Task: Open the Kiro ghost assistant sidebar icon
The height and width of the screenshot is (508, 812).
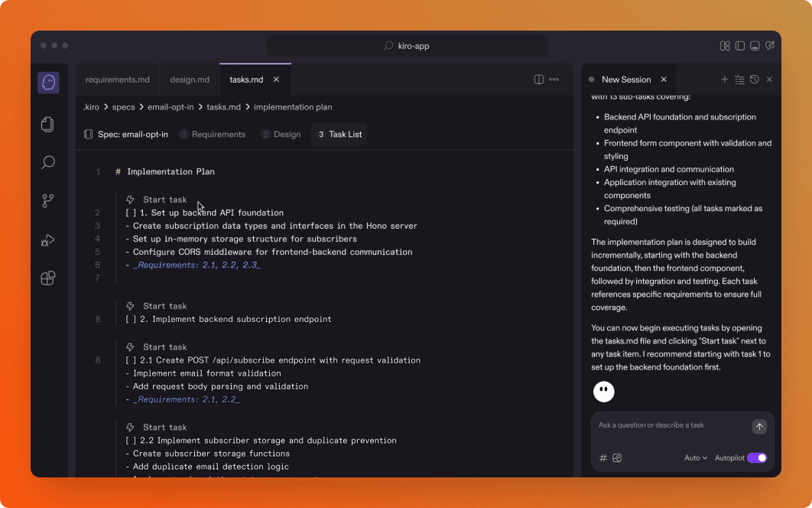Action: [x=47, y=82]
